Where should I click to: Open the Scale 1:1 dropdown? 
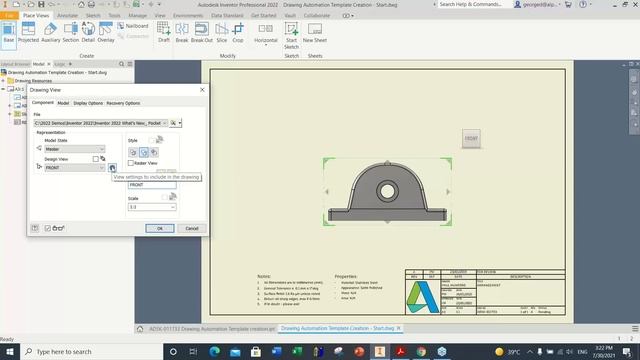(x=152, y=207)
